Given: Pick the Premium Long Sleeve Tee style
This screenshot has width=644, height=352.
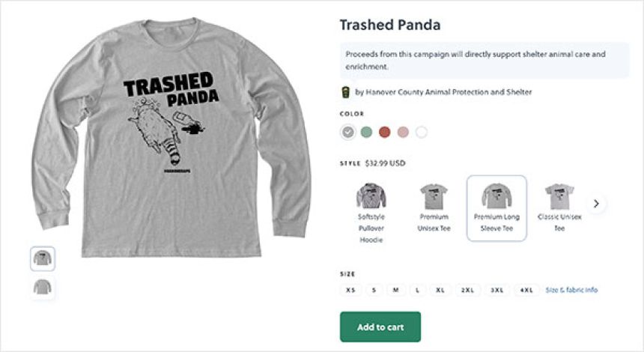Looking at the screenshot, I should (x=496, y=208).
